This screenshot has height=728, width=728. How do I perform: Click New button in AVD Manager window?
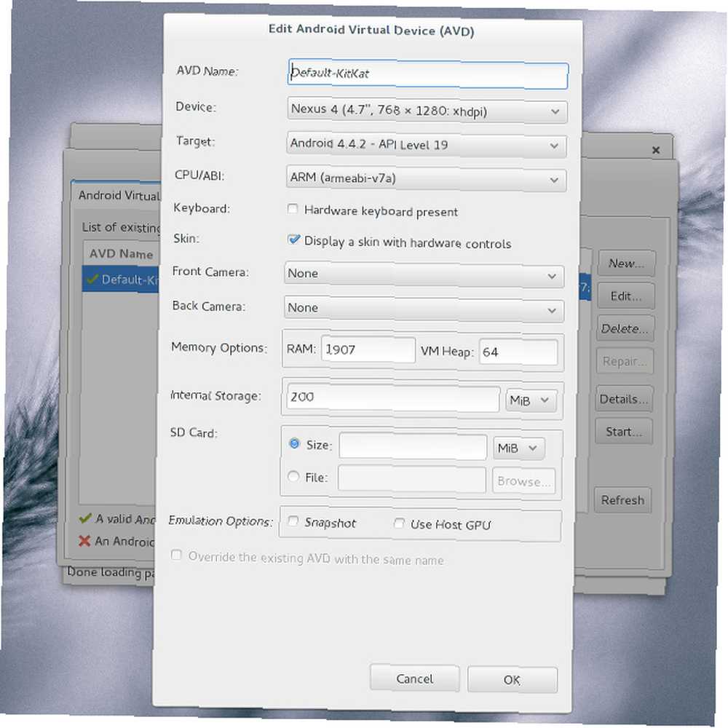point(626,264)
